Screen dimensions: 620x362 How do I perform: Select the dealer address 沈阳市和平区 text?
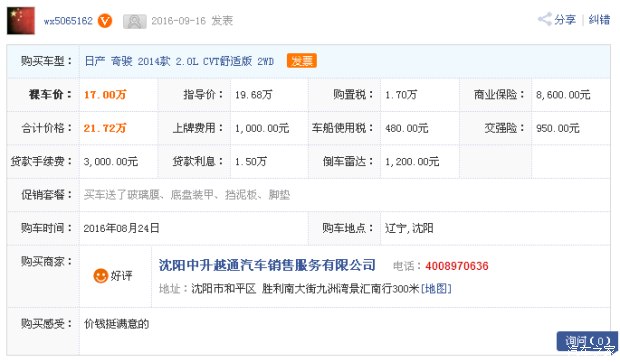(x=224, y=289)
